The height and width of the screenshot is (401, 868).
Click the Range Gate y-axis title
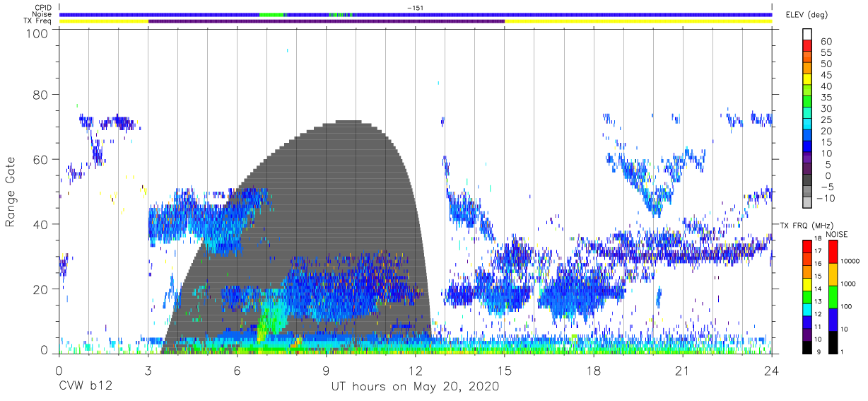click(11, 192)
